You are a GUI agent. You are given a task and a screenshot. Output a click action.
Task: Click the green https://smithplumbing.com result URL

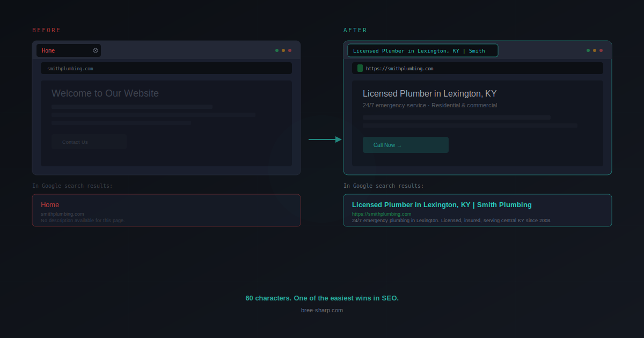tap(382, 214)
